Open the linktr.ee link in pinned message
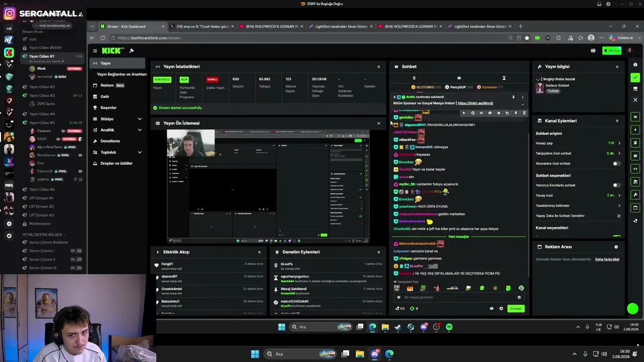The height and width of the screenshot is (362, 644). pyautogui.click(x=475, y=103)
